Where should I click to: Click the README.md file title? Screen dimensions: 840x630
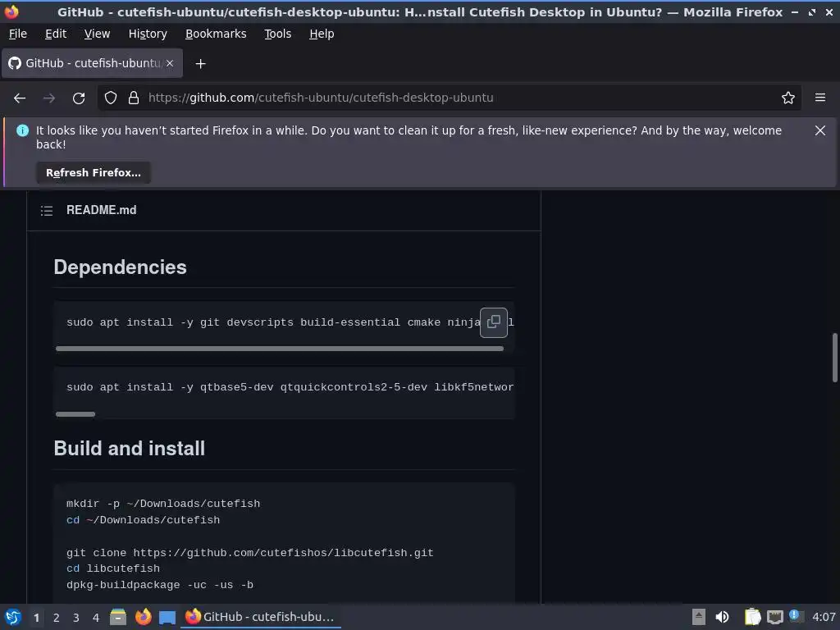pos(101,210)
